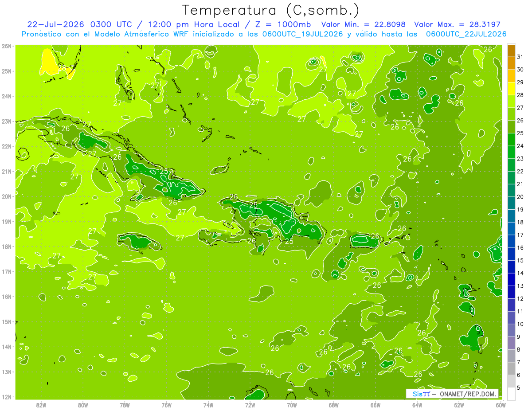
Task: Click the '20N' latitude axis label
Action: click(x=6, y=196)
